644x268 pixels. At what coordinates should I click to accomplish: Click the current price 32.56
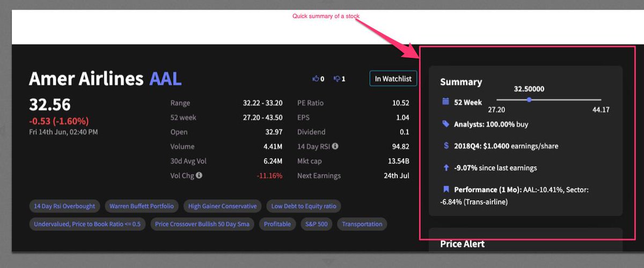(50, 104)
